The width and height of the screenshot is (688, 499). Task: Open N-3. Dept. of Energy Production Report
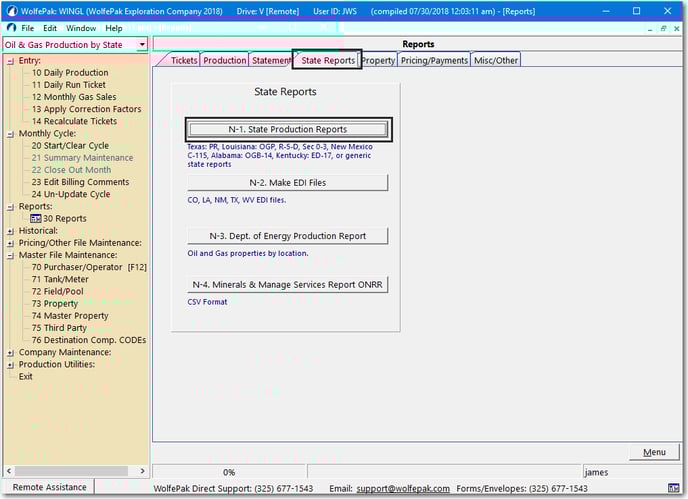[288, 236]
